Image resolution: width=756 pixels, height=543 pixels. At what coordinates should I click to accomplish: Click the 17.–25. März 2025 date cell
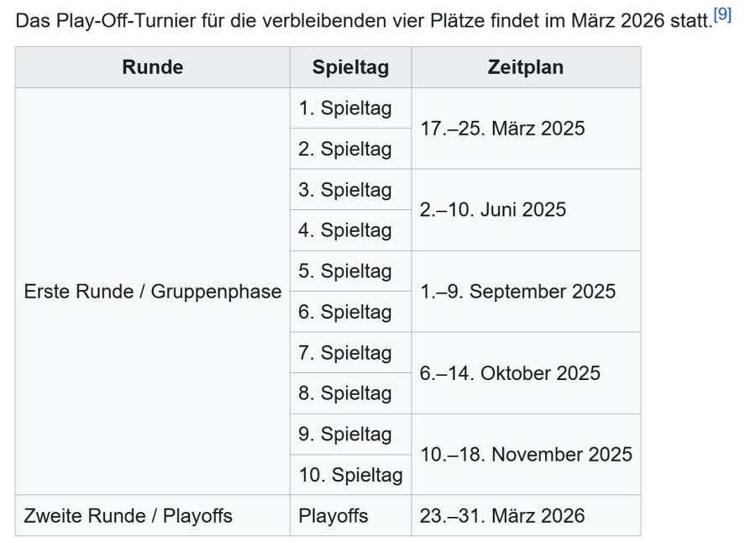502,129
